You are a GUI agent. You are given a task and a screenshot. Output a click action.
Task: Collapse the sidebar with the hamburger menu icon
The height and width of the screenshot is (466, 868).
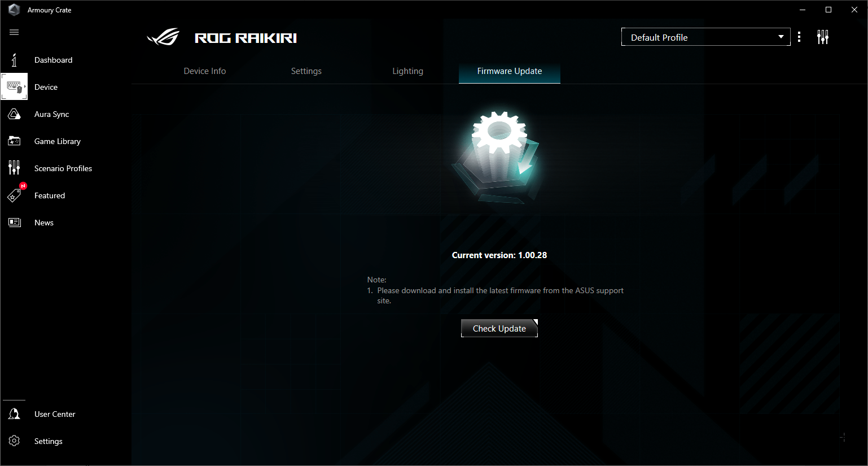point(14,32)
